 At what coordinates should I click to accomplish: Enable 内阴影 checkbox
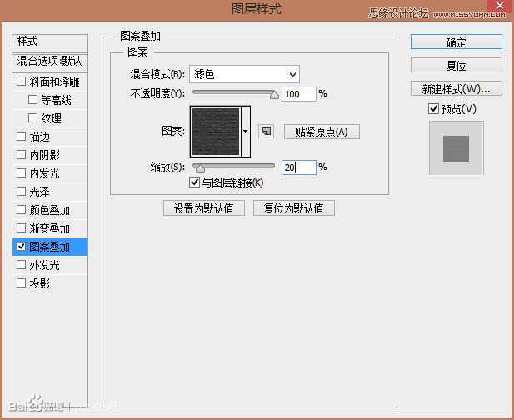(x=22, y=155)
